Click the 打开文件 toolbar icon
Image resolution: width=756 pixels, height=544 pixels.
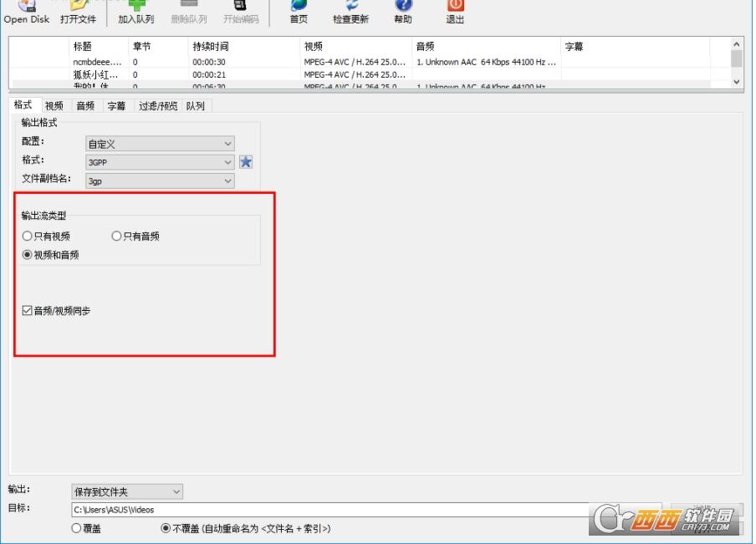pyautogui.click(x=78, y=6)
